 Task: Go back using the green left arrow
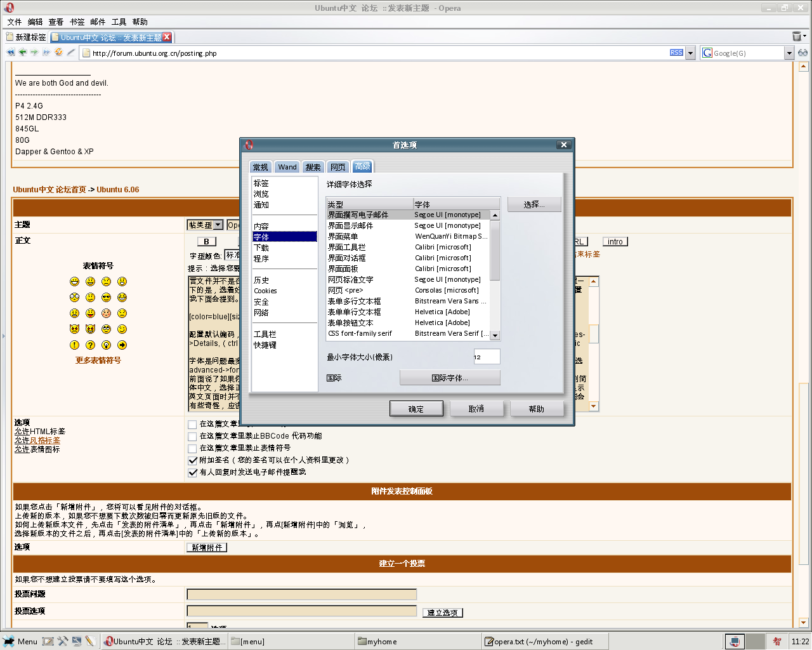23,53
